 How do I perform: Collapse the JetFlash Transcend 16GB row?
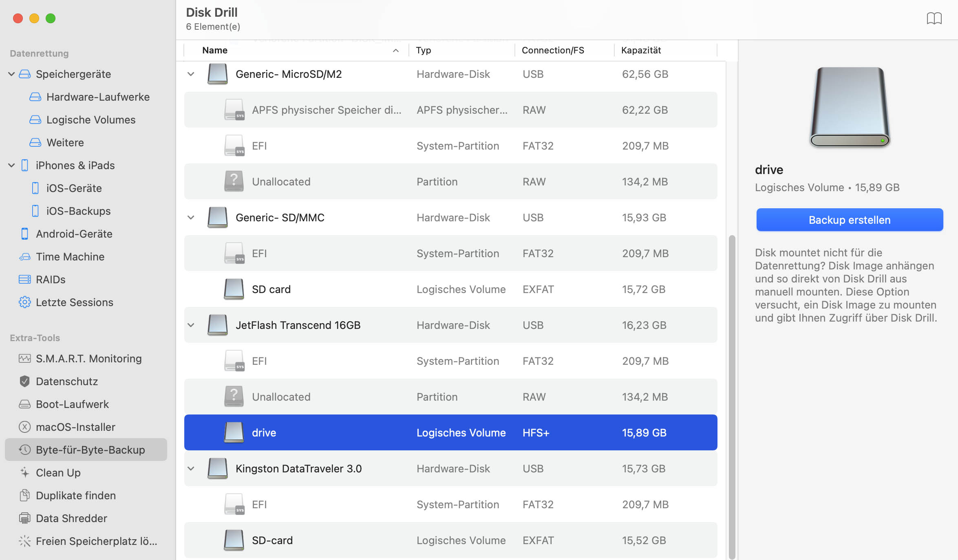pyautogui.click(x=191, y=325)
